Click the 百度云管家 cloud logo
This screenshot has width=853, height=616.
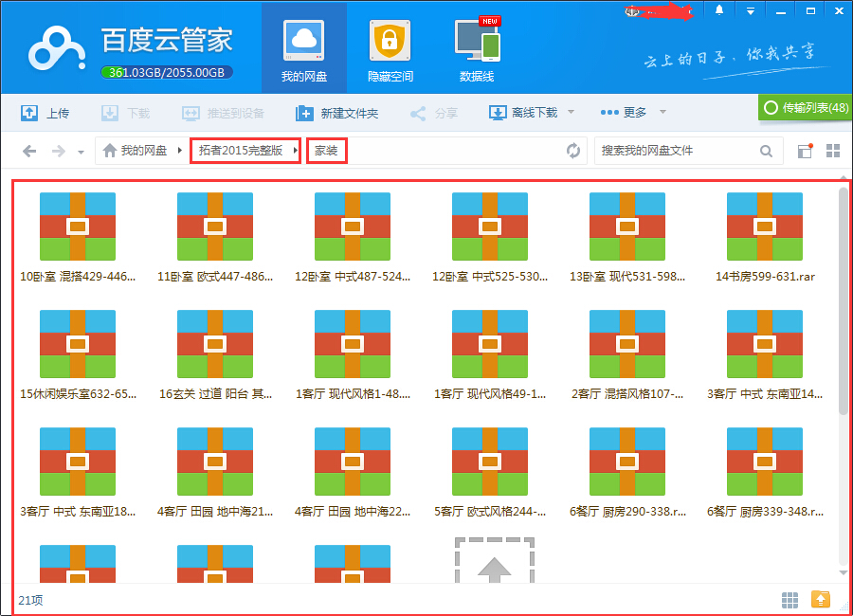(57, 50)
